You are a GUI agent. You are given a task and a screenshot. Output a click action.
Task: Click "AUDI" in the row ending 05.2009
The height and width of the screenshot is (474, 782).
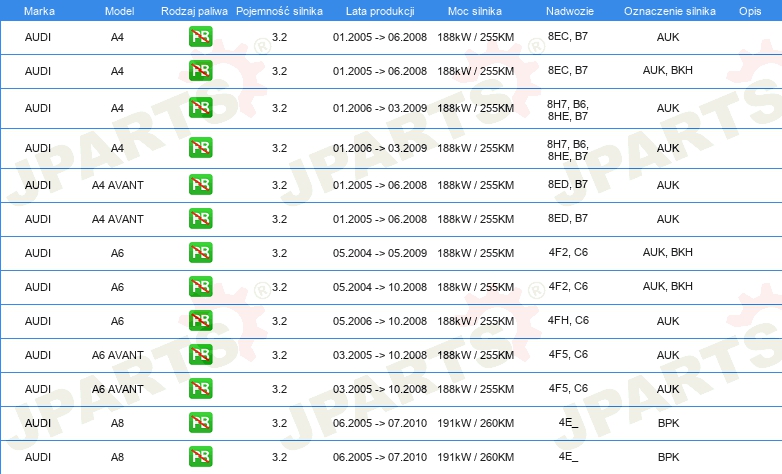[x=38, y=253]
